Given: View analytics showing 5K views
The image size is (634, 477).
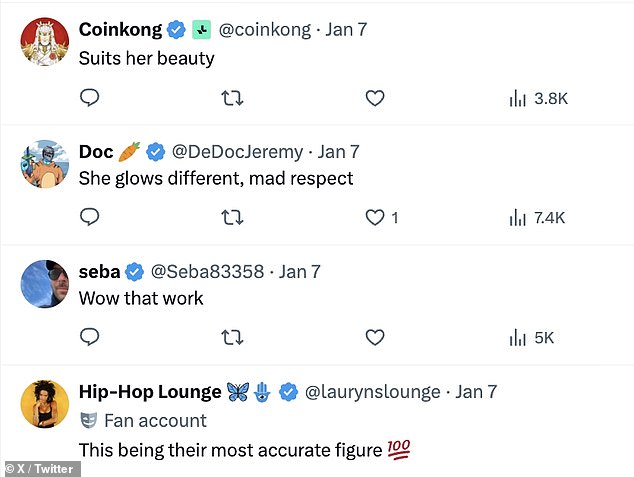Looking at the screenshot, I should tap(531, 337).
